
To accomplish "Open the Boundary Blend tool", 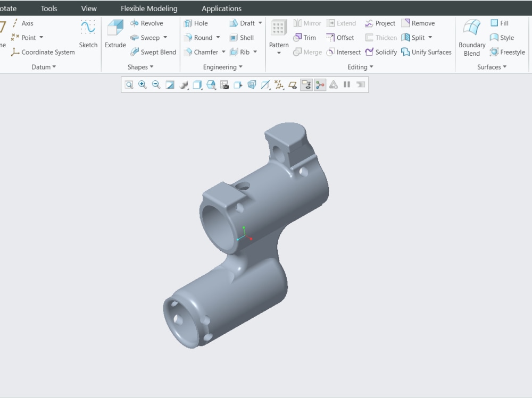I will (471, 37).
